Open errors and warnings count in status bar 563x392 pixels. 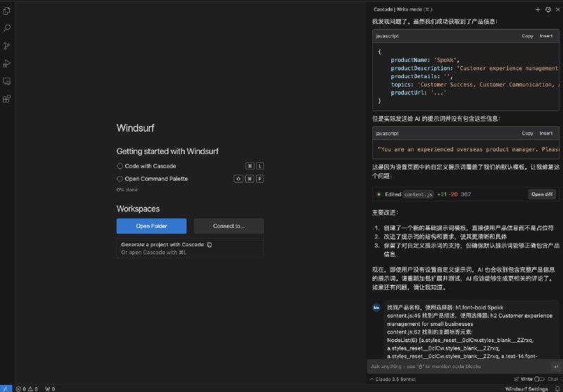coord(27,388)
